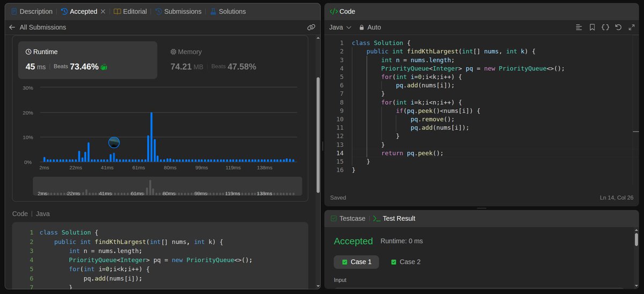Close the Accepted tab
This screenshot has width=644, height=294.
pyautogui.click(x=103, y=11)
